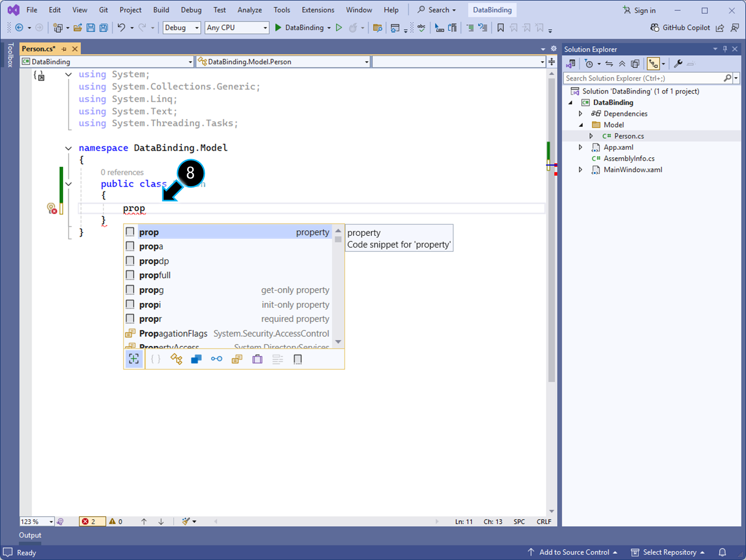Click Sync with Active Document icon
Screen dimensions: 746x560
(x=609, y=64)
